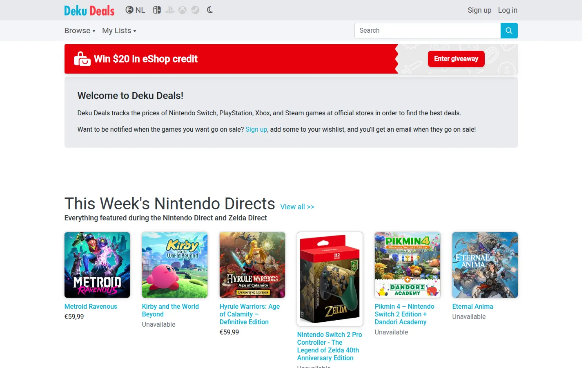Toggle the Nintendo Switch platform filter icon
Viewport: 588px width, 368px height.
tap(157, 10)
